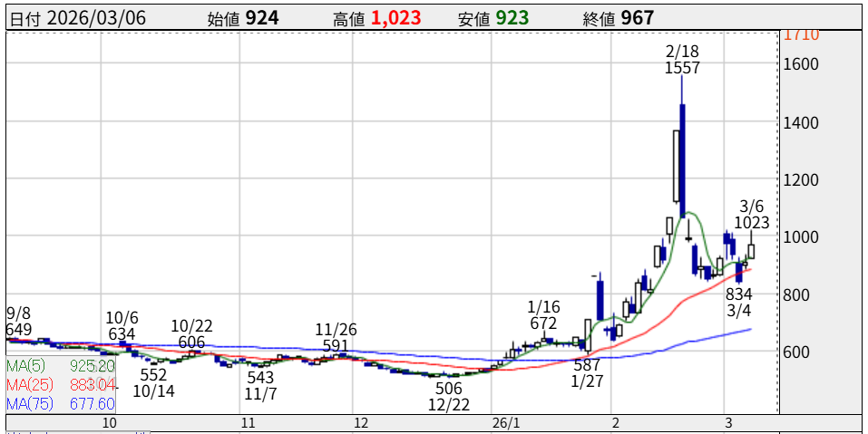Select the 26/1 month label on x-axis
The height and width of the screenshot is (434, 868).
505,423
